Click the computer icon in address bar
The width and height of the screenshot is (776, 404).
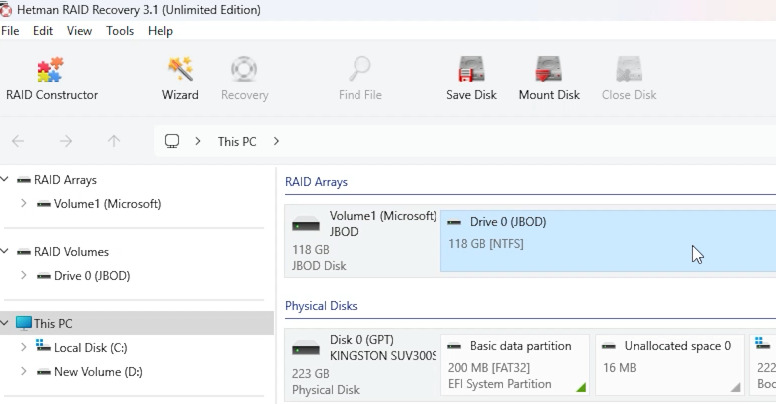[172, 141]
